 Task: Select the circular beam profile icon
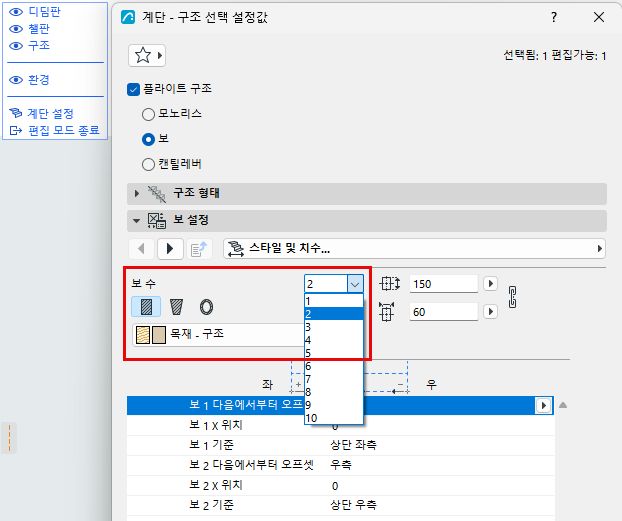coord(206,307)
